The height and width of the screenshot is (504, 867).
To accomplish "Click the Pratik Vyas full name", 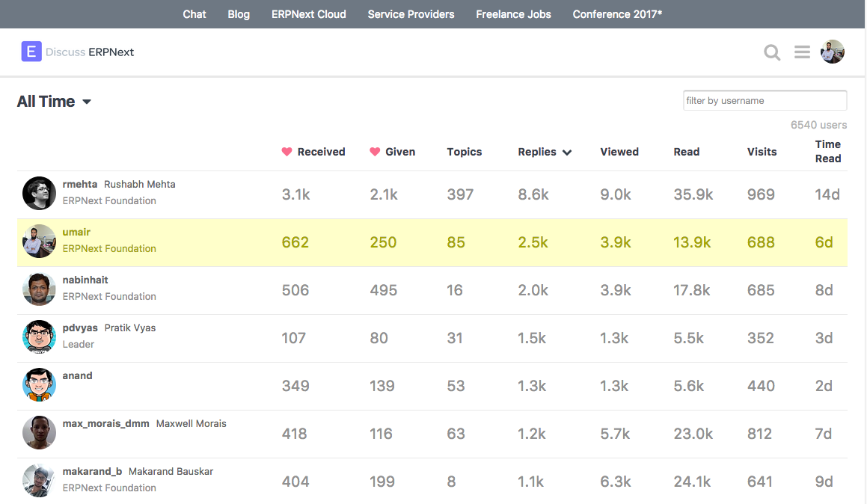I will [130, 328].
